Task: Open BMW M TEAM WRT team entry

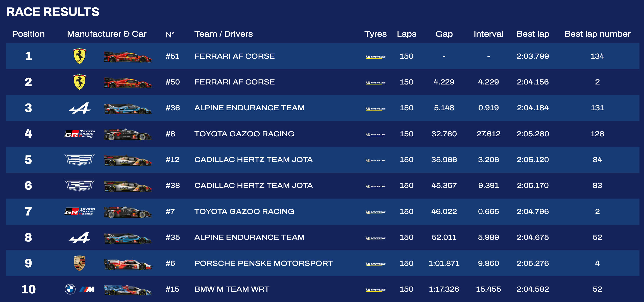Action: (232, 289)
